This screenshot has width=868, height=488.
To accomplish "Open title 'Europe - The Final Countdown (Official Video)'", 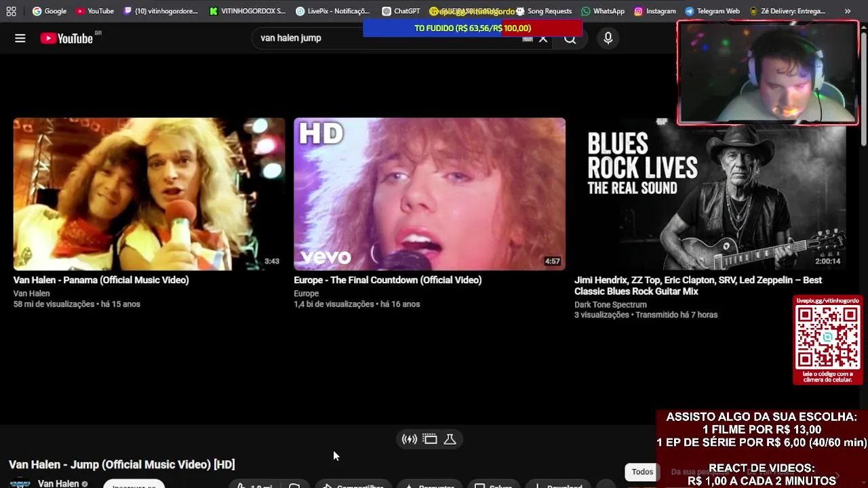I will point(388,280).
